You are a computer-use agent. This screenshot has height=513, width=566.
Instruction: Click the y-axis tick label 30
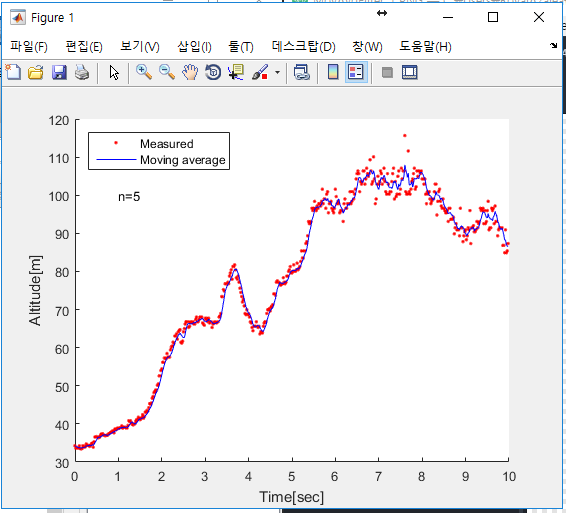click(62, 463)
